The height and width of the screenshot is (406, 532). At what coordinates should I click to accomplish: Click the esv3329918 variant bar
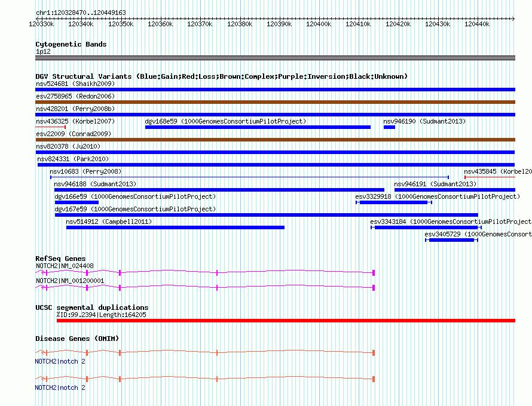[394, 202]
